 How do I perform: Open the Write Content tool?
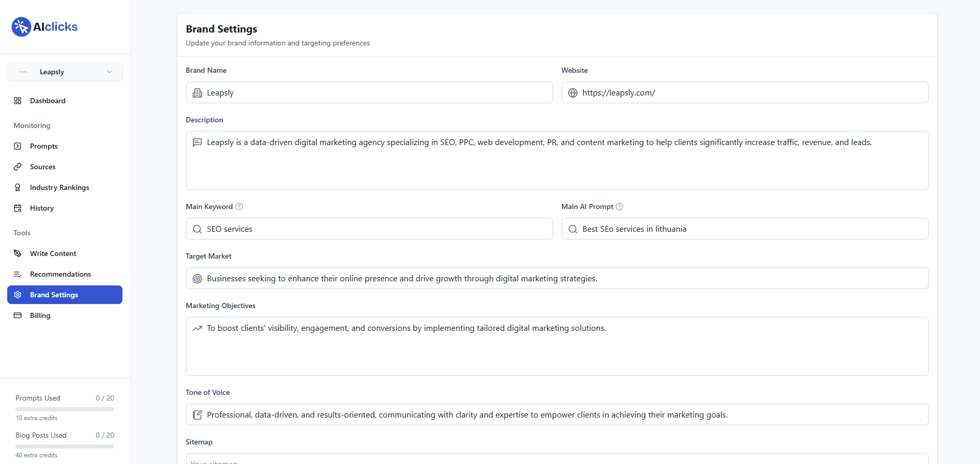tap(65, 253)
